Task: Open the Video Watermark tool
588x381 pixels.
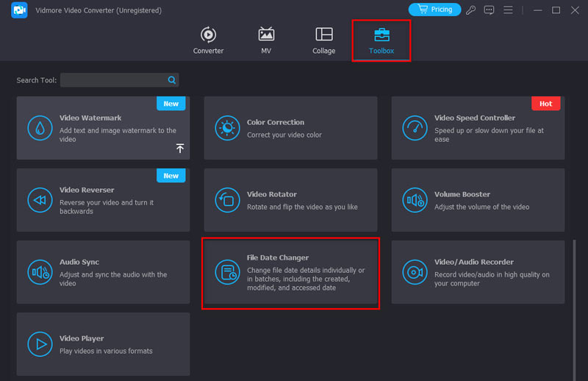Action: click(103, 128)
